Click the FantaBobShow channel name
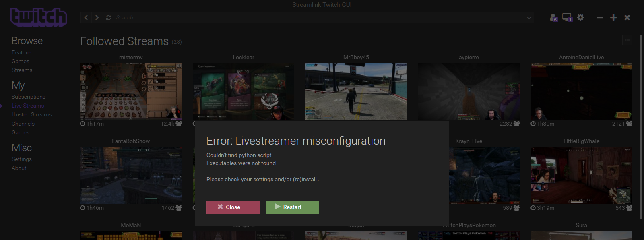The image size is (644, 240). 131,141
